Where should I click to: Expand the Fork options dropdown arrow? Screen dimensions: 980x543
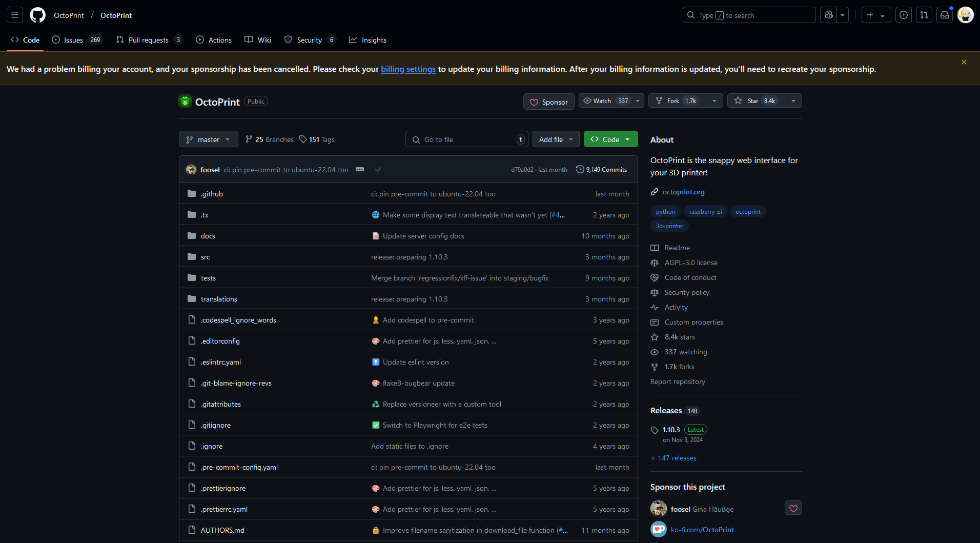[x=714, y=101]
